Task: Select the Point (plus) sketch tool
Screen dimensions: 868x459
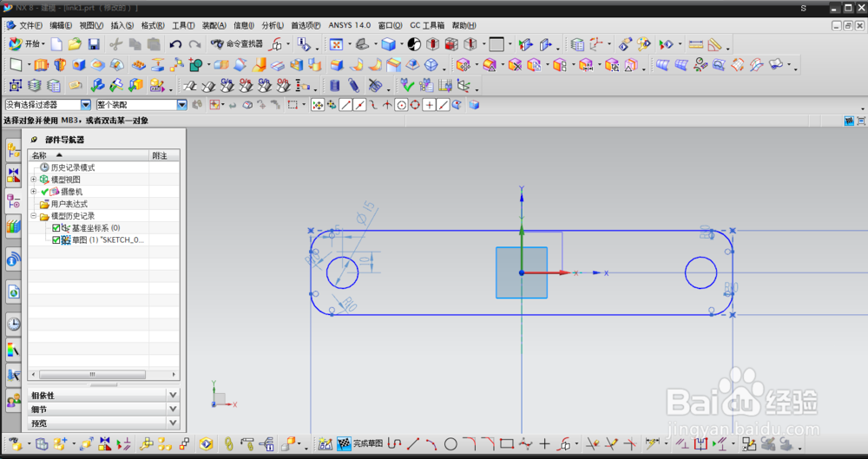Action: pyautogui.click(x=545, y=443)
